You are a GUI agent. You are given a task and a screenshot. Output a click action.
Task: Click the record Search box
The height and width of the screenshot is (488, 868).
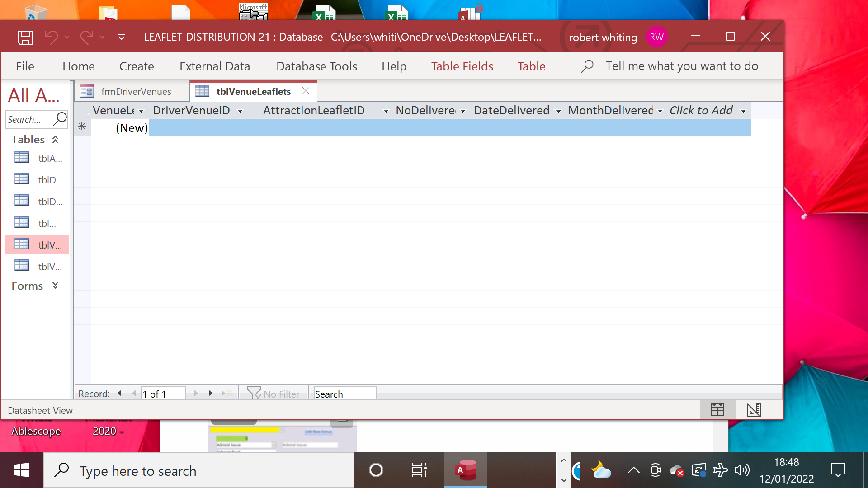coord(344,394)
